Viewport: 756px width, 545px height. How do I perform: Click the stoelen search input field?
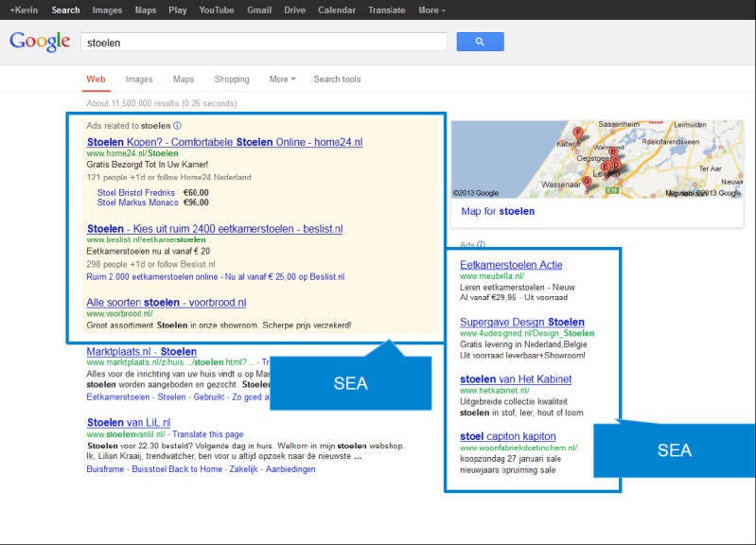pos(263,43)
